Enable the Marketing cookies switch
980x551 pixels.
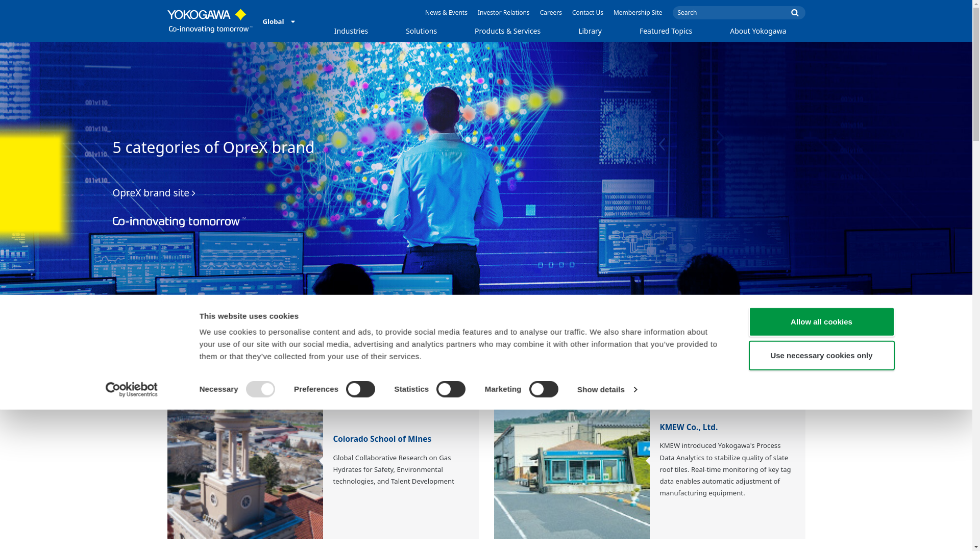(x=544, y=389)
